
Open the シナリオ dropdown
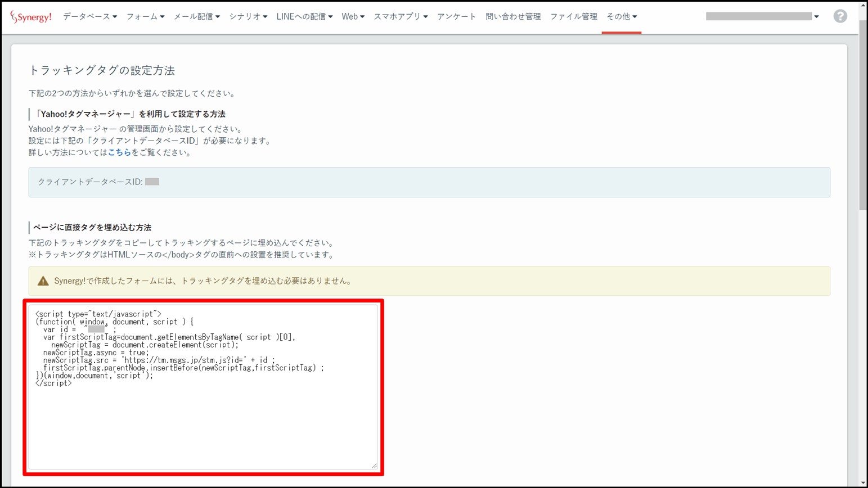coord(248,17)
